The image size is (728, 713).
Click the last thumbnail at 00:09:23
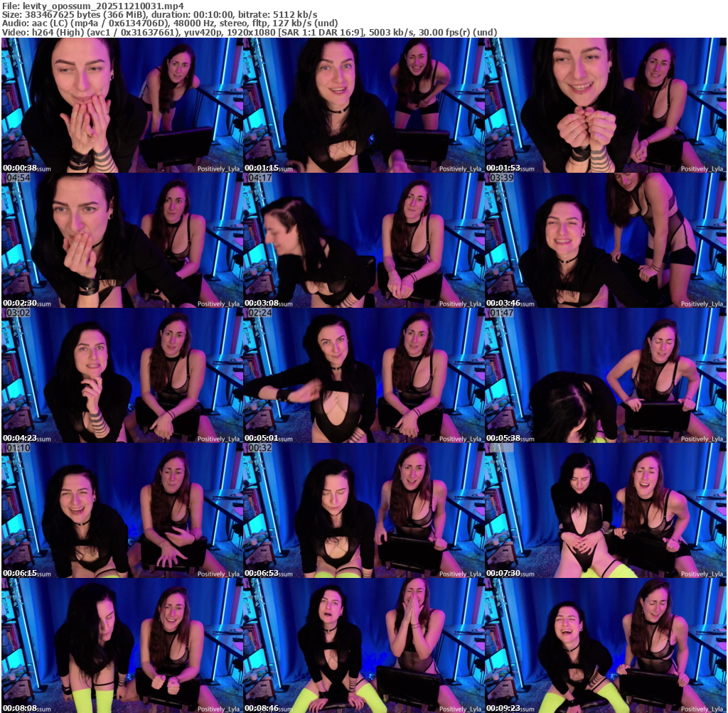click(x=605, y=645)
